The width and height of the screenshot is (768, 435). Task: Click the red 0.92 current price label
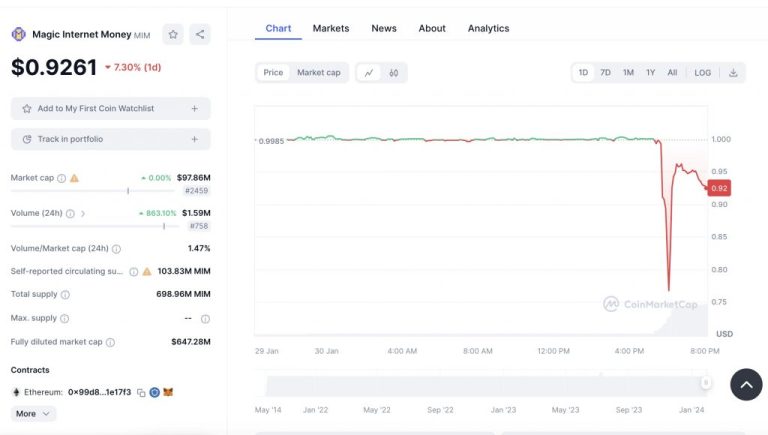point(719,188)
